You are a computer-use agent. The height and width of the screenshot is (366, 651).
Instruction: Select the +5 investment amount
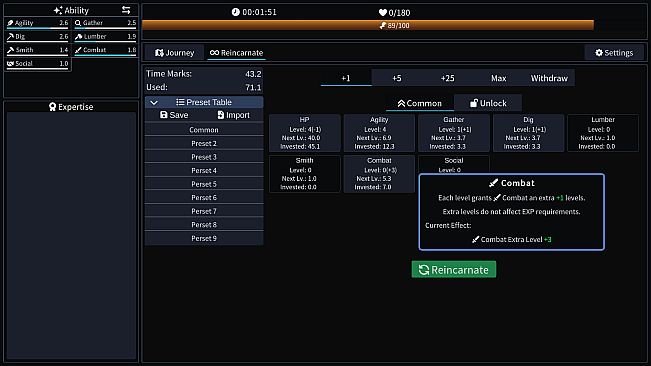click(397, 78)
